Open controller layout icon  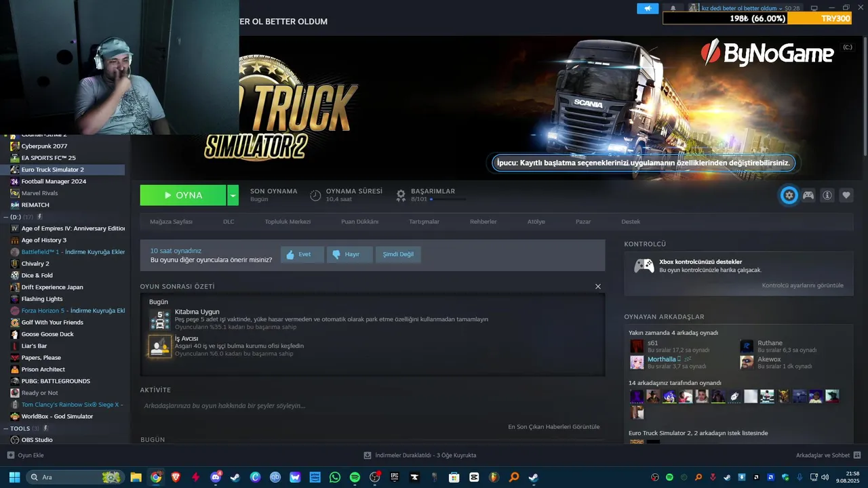click(808, 195)
